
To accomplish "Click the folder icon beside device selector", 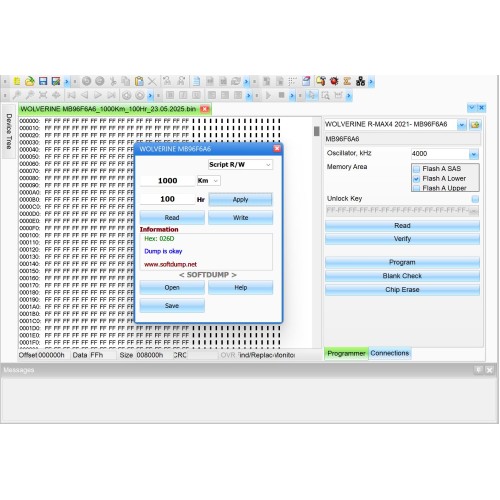I will pyautogui.click(x=475, y=125).
